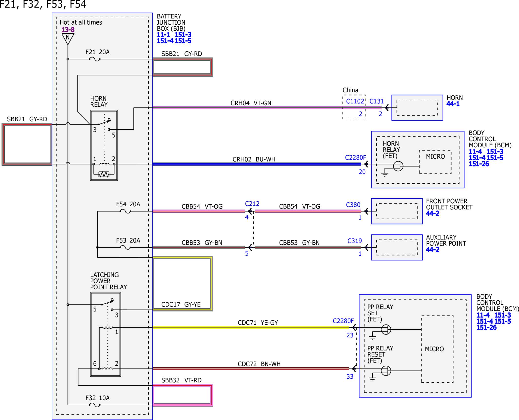Open the 151-5 link under Battery Junction Box

(183, 41)
